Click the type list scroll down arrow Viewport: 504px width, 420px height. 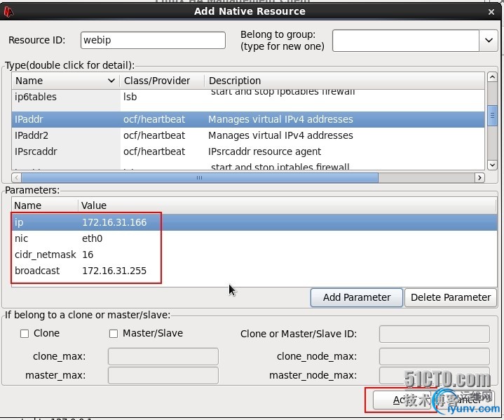(x=492, y=165)
